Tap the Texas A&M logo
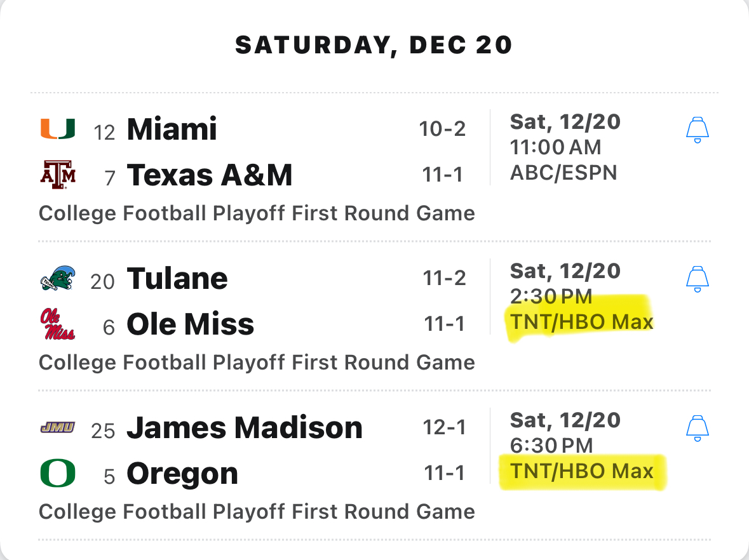Screen dimensions: 749x560 click(58, 175)
